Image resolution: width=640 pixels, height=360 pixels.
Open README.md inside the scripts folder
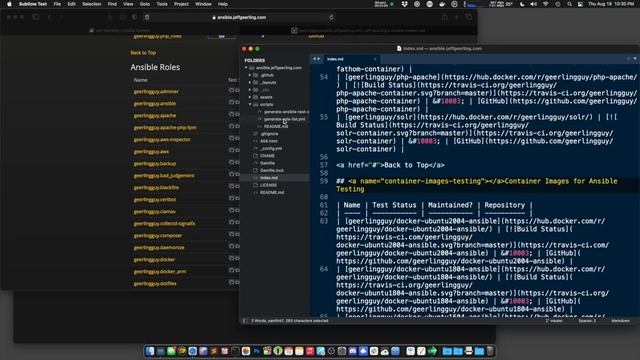[x=276, y=127]
